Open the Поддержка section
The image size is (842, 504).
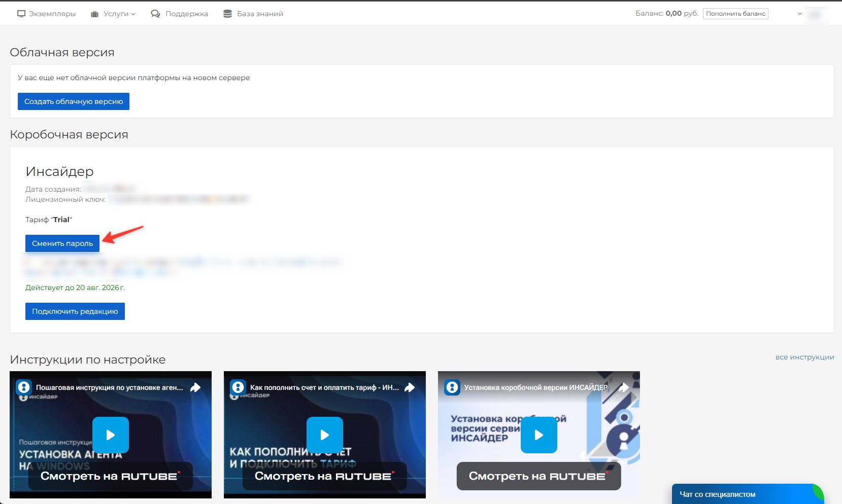point(180,14)
